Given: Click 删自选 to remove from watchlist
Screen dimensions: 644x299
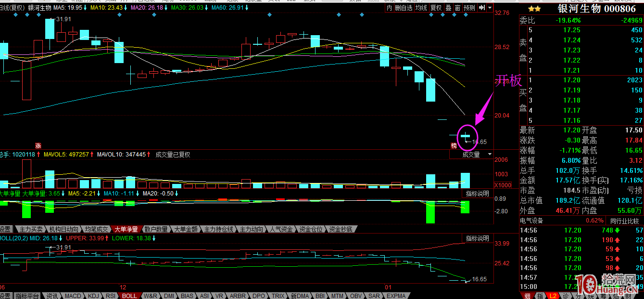Looking at the screenshot, I should coord(404,8).
